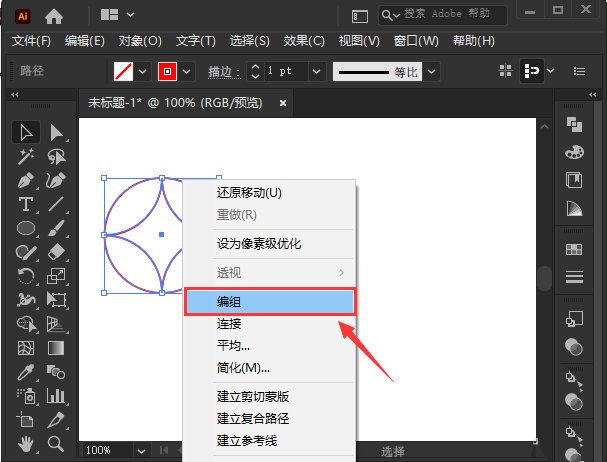Screen dimensions: 607x462
Task: Expand the stroke weight dropdown
Action: (317, 72)
